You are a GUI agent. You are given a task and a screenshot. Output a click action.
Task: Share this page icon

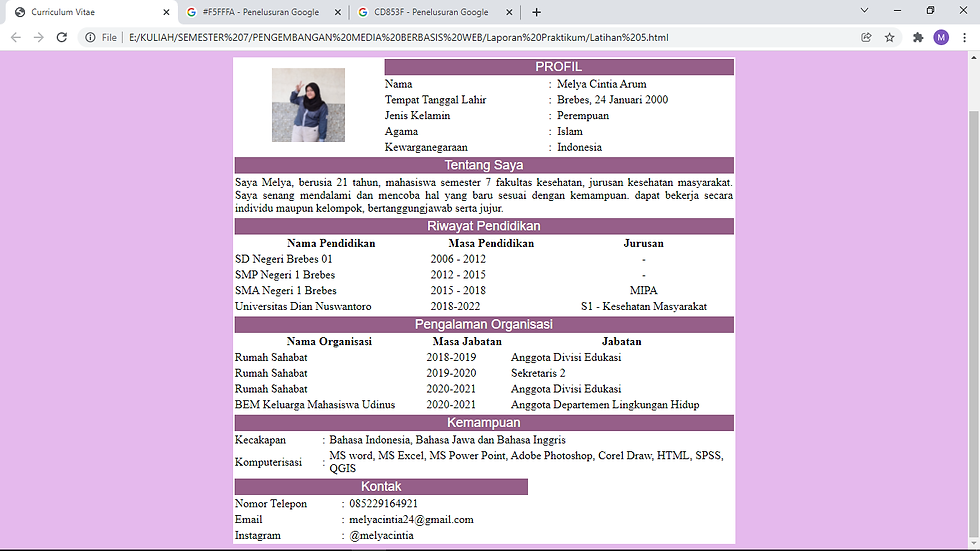(866, 37)
